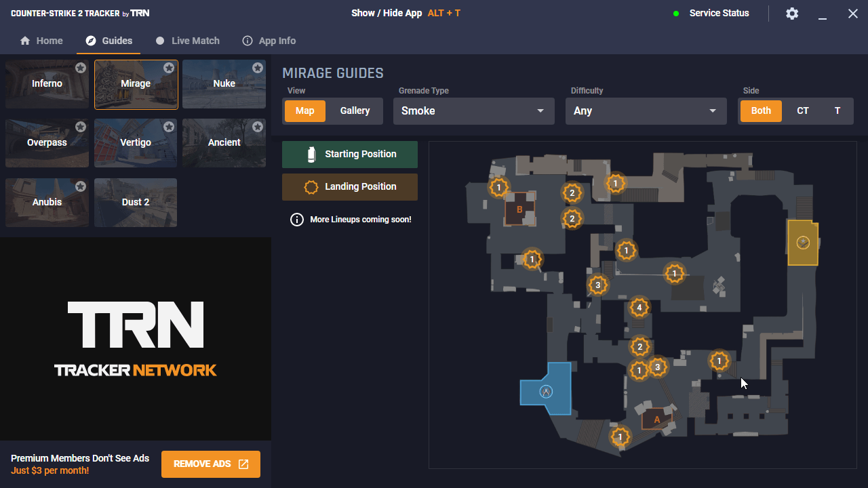The height and width of the screenshot is (488, 868).
Task: Click the Remove Ads button
Action: pos(211,464)
